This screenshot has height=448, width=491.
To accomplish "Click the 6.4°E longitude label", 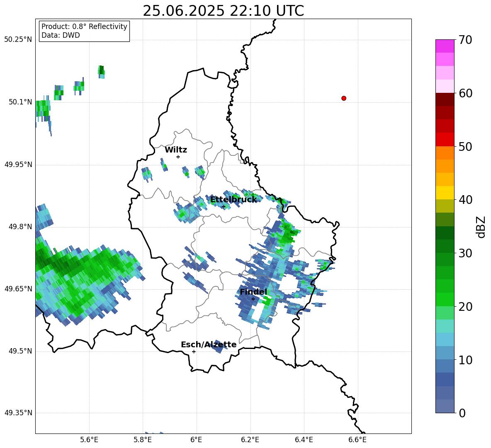I will 304,440.
